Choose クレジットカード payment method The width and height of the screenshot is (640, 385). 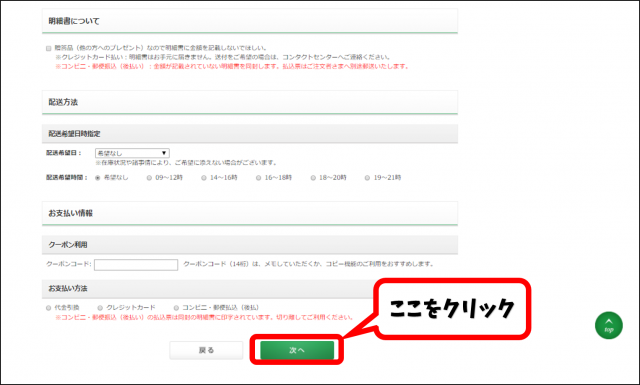click(x=100, y=308)
